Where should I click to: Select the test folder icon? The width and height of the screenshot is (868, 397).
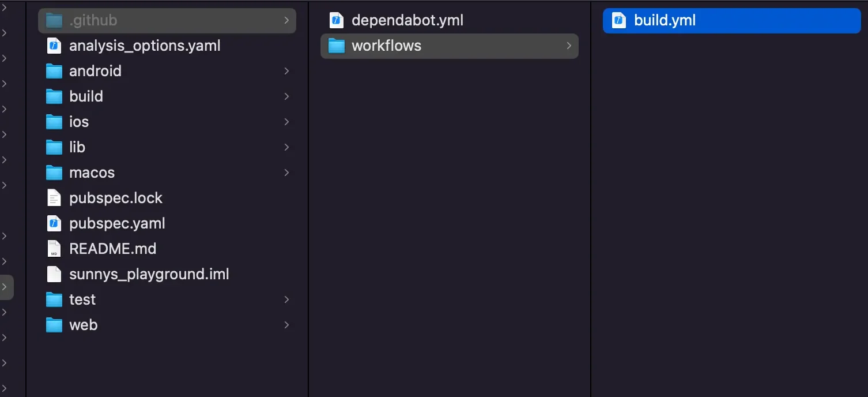tap(54, 299)
